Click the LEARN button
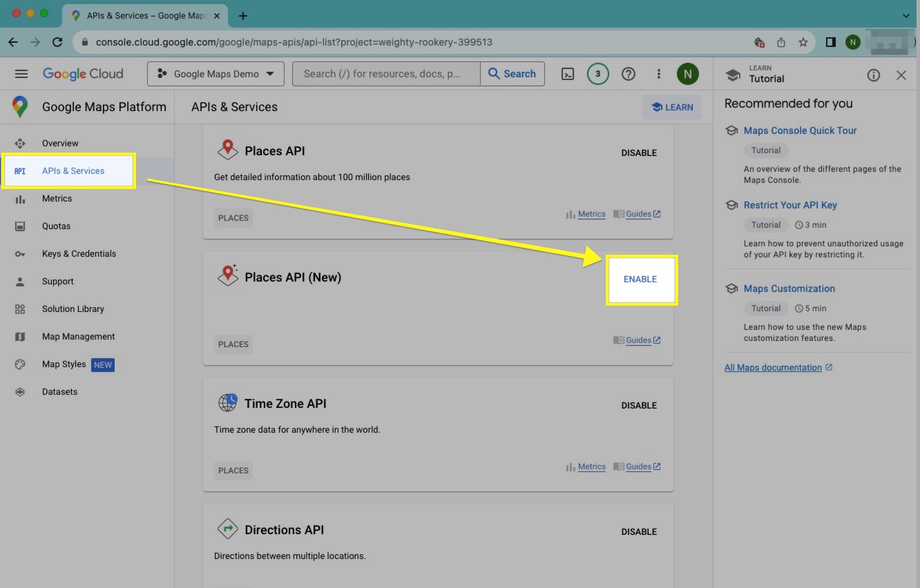This screenshot has height=588, width=920. pos(672,107)
